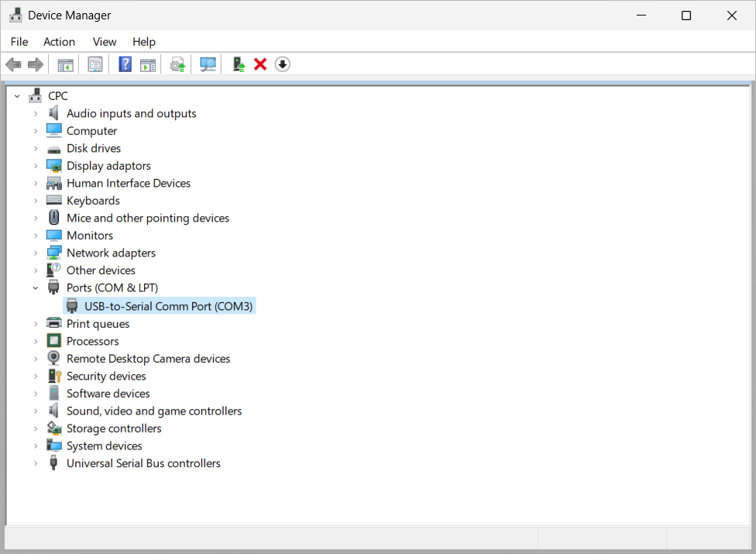This screenshot has height=554, width=756.
Task: Click the Uninstall device red X icon
Action: click(x=259, y=64)
